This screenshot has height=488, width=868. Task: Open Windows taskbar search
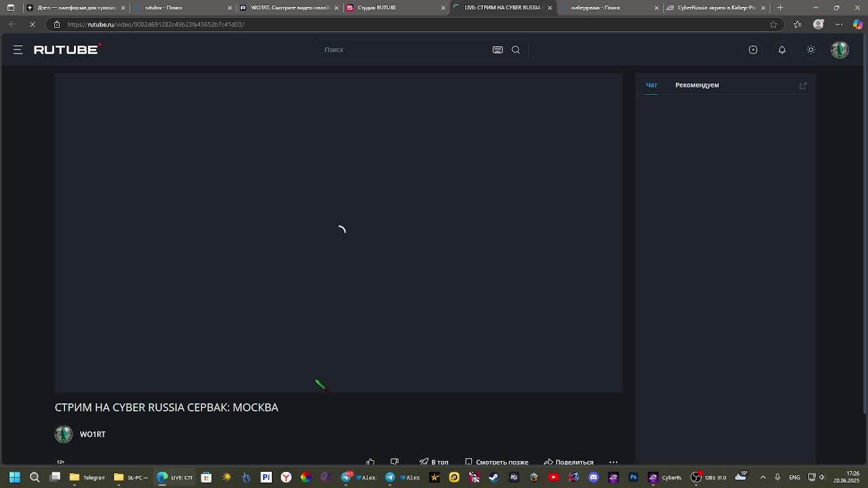pos(35,477)
